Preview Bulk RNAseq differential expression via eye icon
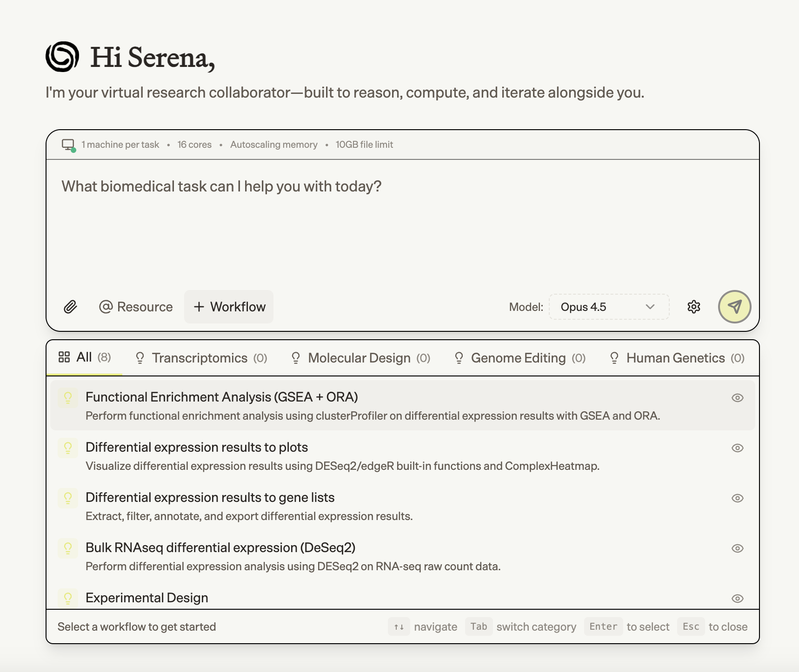The height and width of the screenshot is (672, 799). pyautogui.click(x=737, y=548)
